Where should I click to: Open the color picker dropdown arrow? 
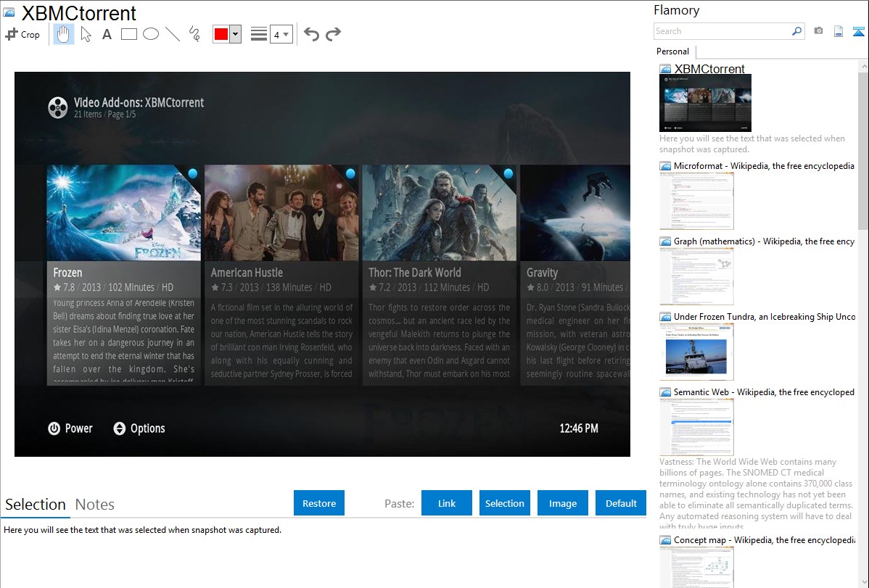(235, 34)
